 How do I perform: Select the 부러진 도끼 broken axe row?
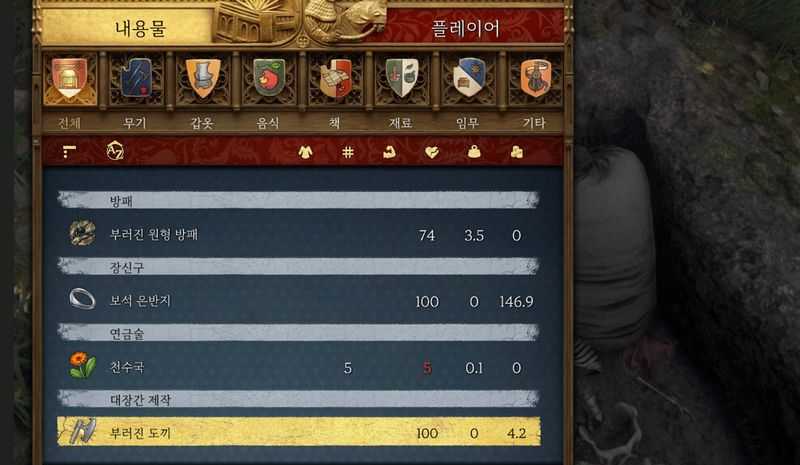click(x=299, y=432)
